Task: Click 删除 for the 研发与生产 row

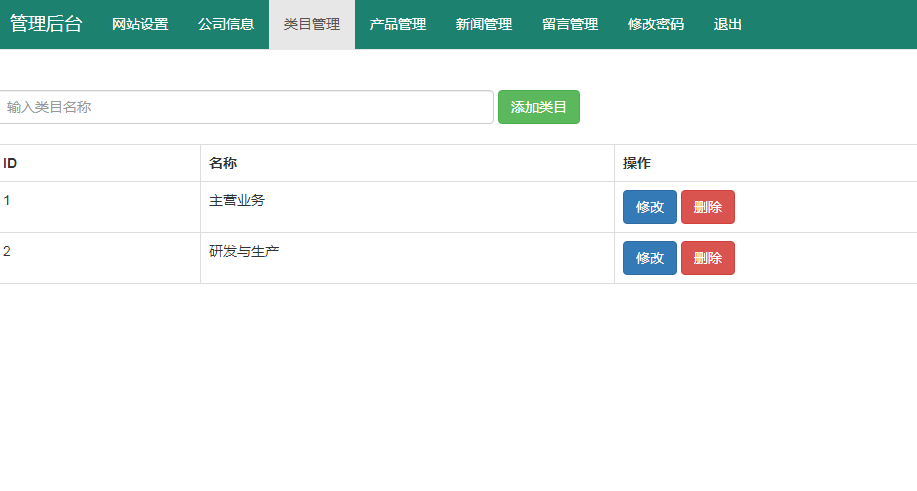Action: [708, 258]
